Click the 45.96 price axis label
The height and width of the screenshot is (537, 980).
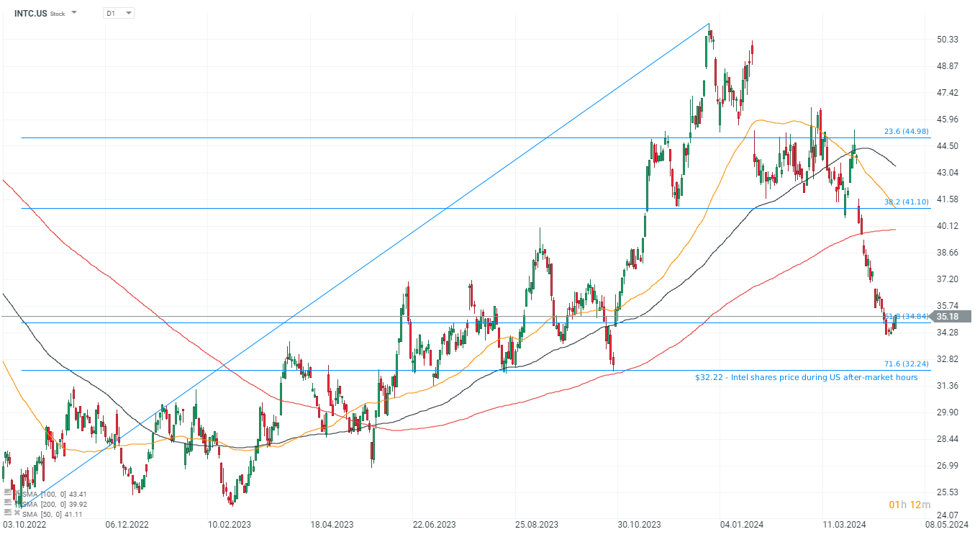coord(948,119)
